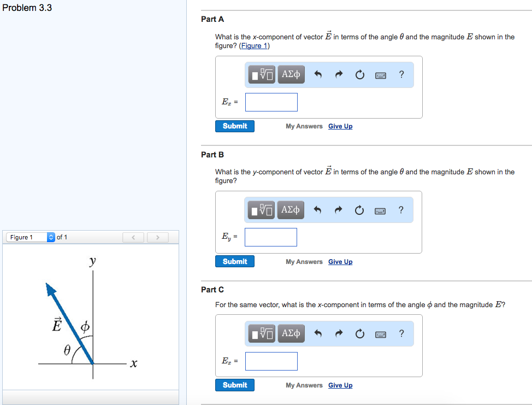Click the redo arrow in Part C editor
Screen dimensions: 532x405
338,333
